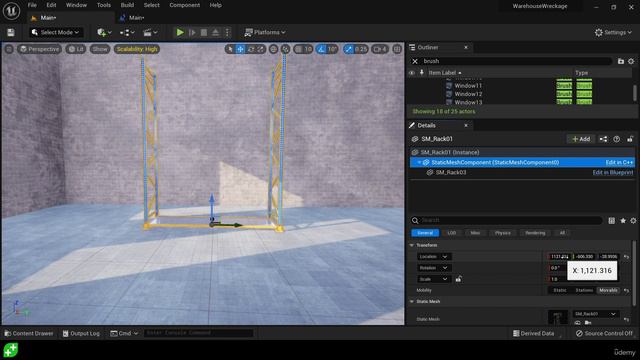Click the Eject button in the toolbar
The height and width of the screenshot is (360, 640).
[x=216, y=32]
